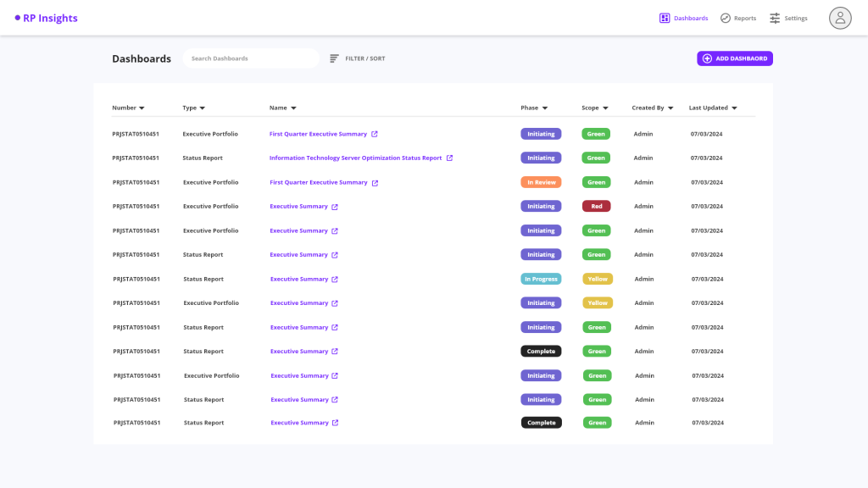Click the RP Insights logo
Viewport: 868px width, 488px height.
[47, 18]
